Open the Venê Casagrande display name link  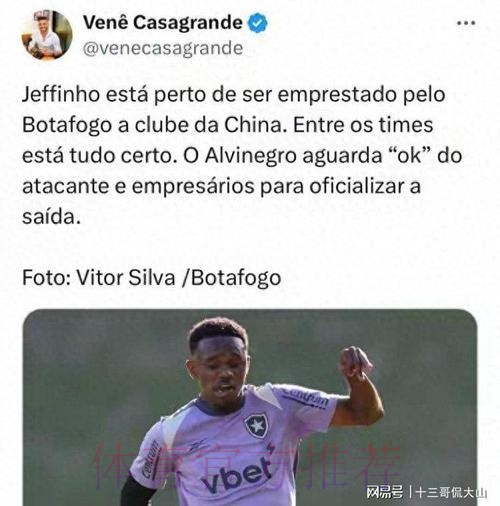click(163, 22)
